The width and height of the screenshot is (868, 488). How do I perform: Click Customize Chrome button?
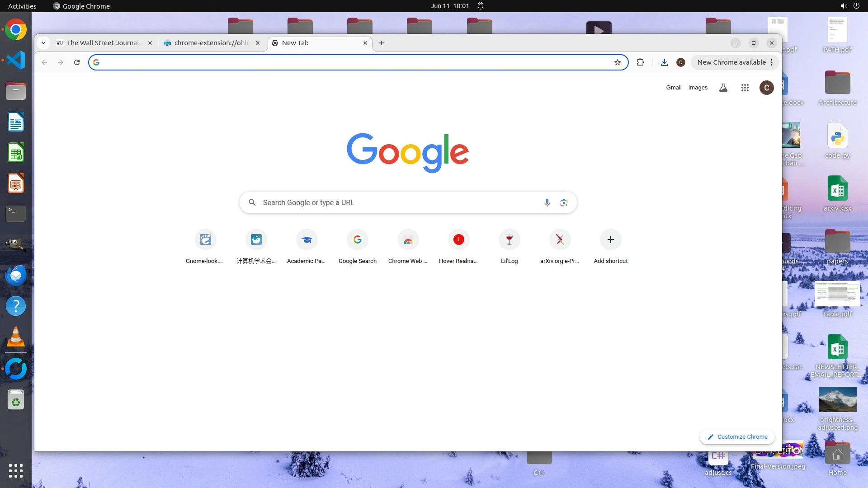[737, 437]
